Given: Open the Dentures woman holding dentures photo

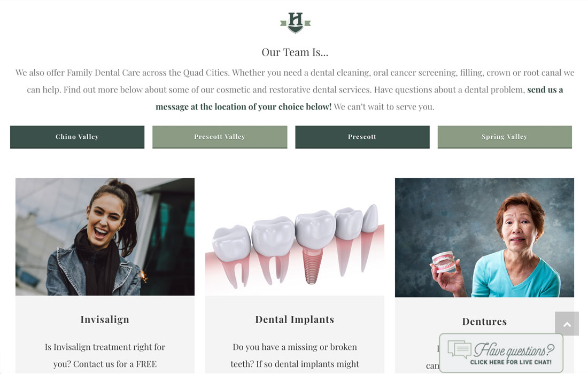Looking at the screenshot, I should click(x=484, y=238).
